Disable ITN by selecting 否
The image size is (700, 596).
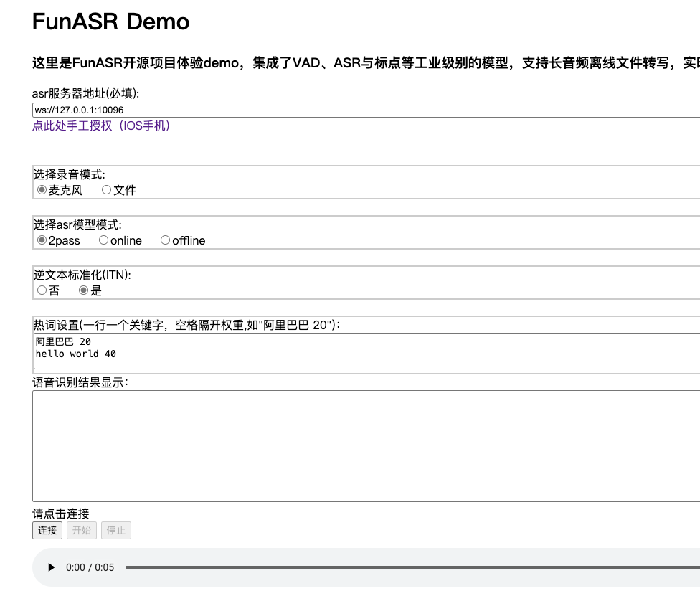42,290
